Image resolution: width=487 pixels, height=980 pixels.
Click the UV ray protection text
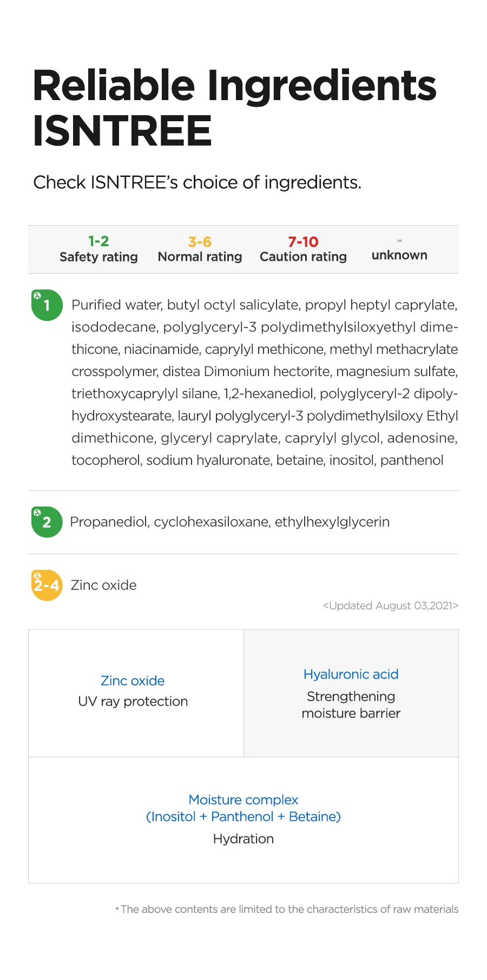coord(133,701)
